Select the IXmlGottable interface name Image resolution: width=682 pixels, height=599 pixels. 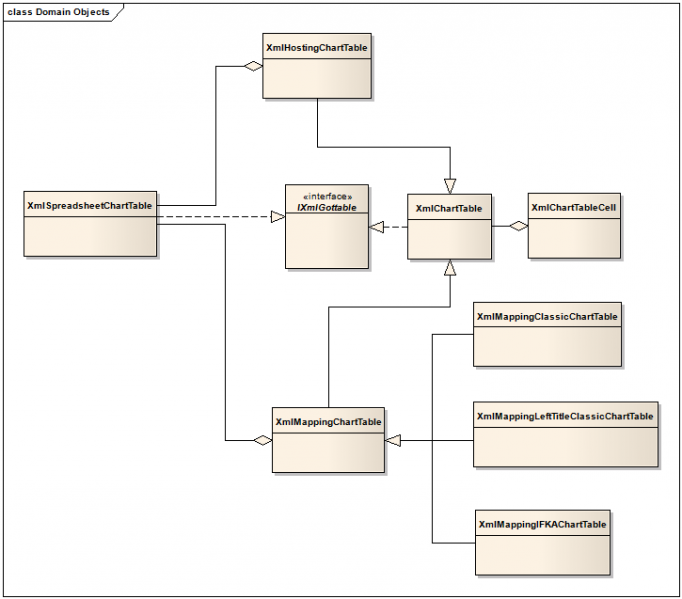pos(326,206)
